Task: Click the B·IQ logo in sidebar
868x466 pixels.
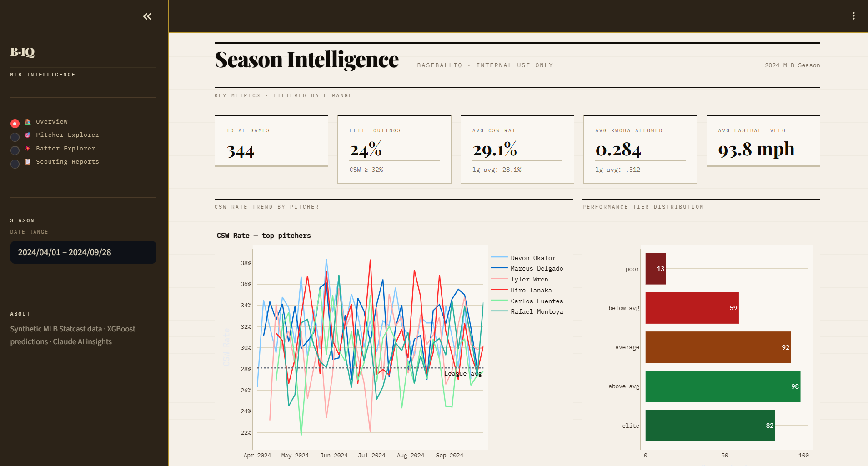Action: [x=23, y=52]
